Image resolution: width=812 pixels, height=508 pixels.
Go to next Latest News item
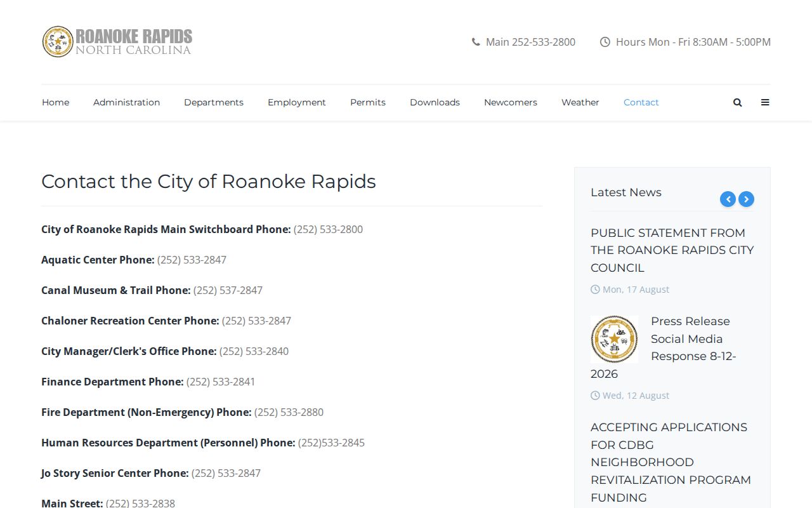(747, 199)
